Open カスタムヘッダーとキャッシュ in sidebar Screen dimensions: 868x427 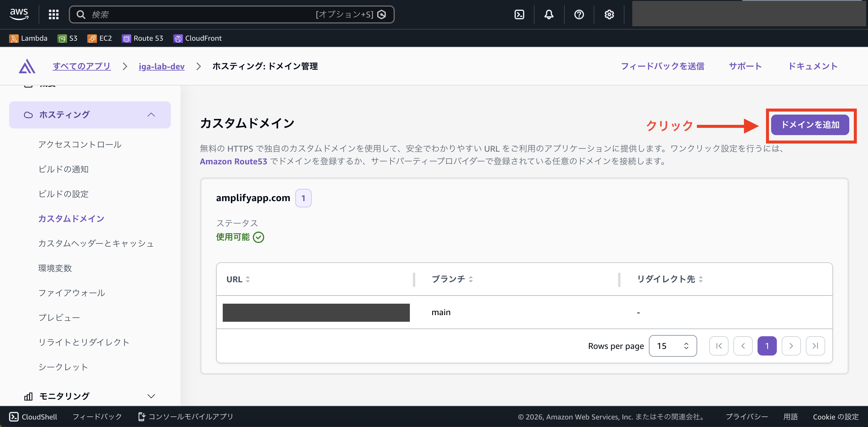(x=96, y=243)
